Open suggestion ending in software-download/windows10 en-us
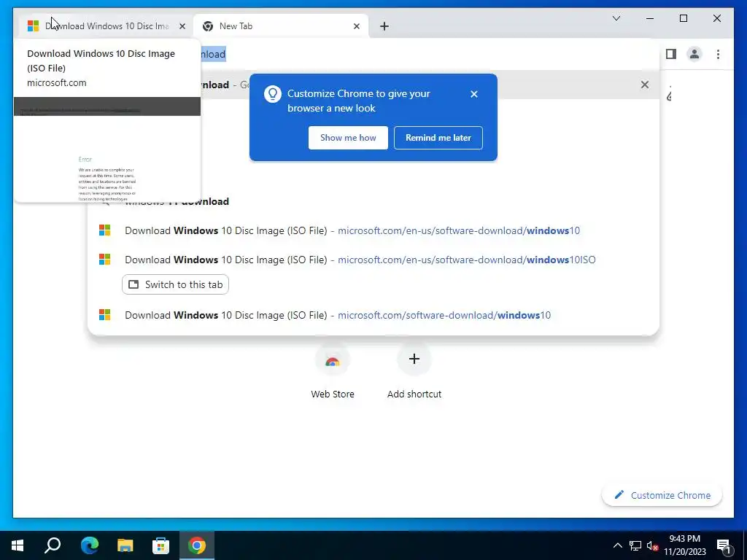Image resolution: width=747 pixels, height=560 pixels. 373,230
